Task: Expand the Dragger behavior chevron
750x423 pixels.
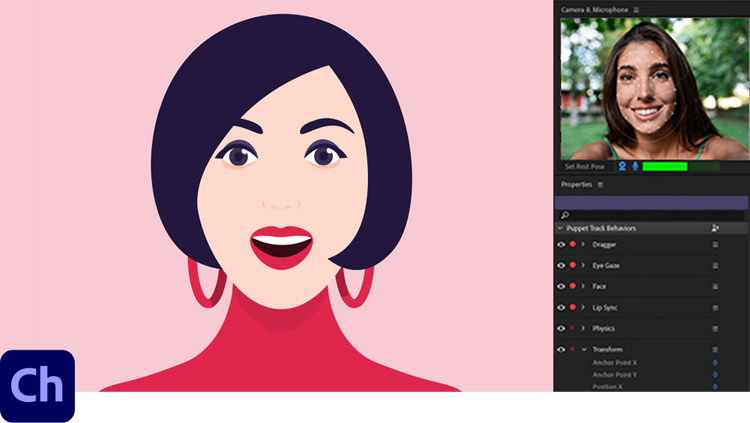Action: pos(583,245)
